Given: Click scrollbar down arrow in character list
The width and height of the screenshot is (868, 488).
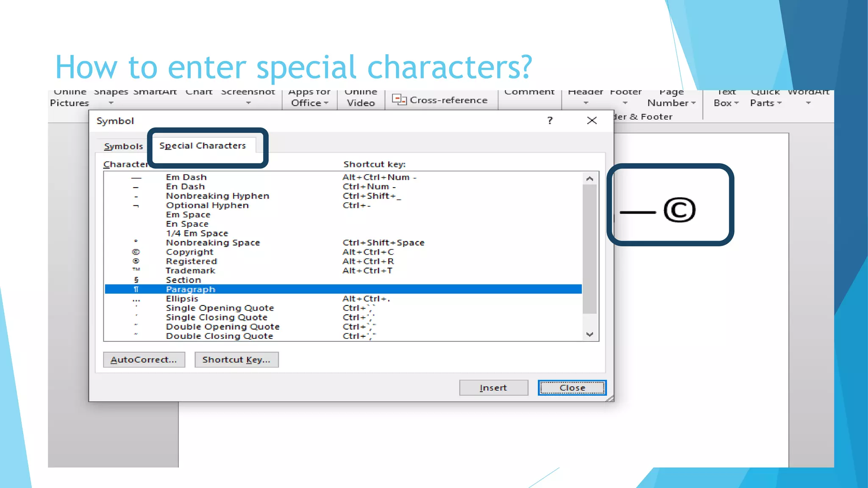Looking at the screenshot, I should click(590, 334).
